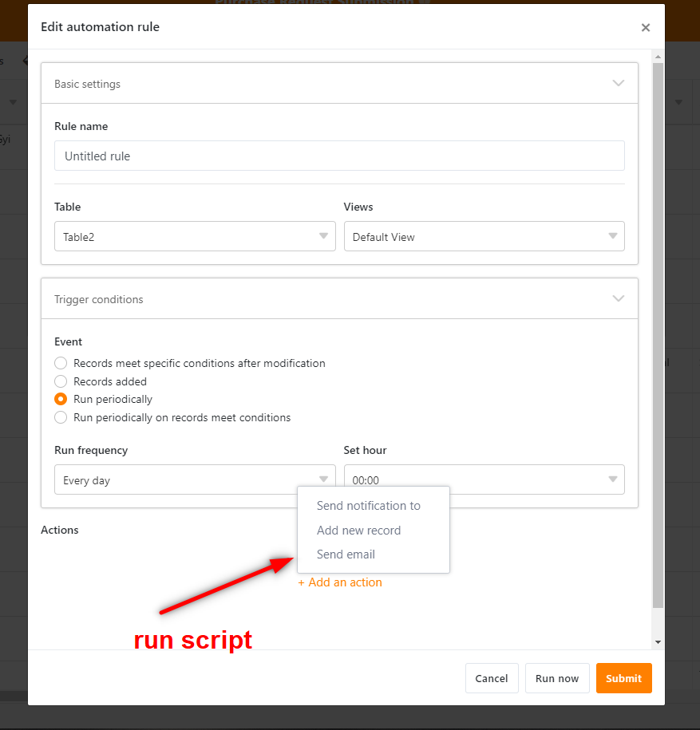Open the Table dropdown showing Table2

pos(195,236)
